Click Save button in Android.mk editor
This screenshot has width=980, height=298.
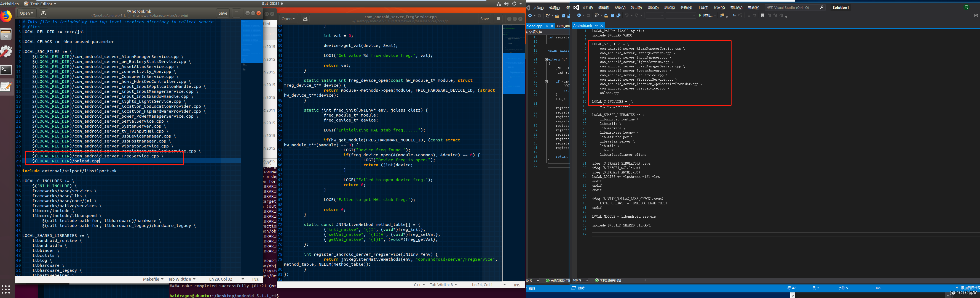tap(223, 13)
